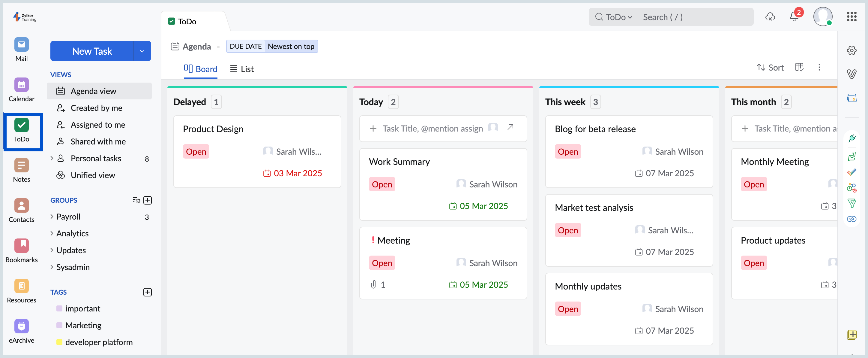
Task: Open the ToDo search scope dropdown
Action: [x=618, y=17]
